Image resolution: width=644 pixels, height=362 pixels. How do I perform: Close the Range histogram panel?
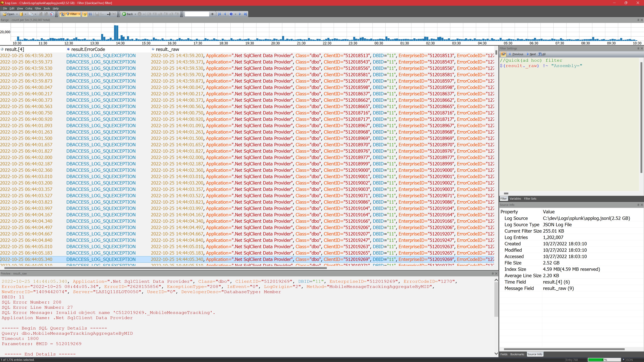pyautogui.click(x=642, y=20)
